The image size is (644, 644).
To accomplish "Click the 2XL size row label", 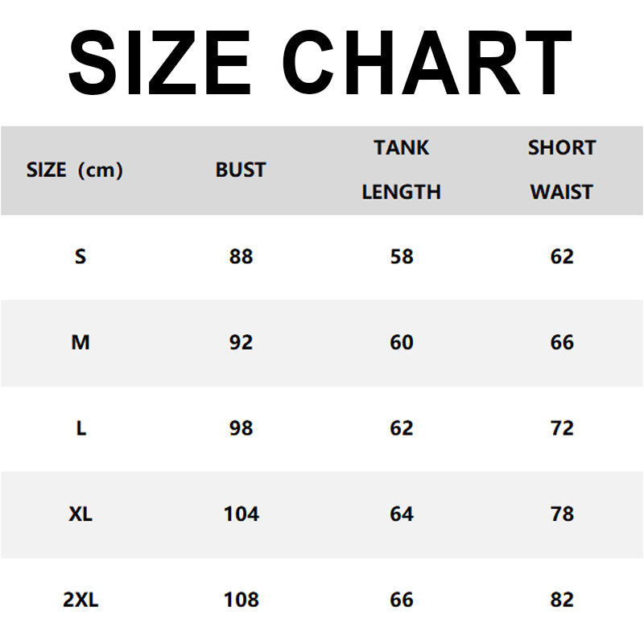I will [80, 600].
